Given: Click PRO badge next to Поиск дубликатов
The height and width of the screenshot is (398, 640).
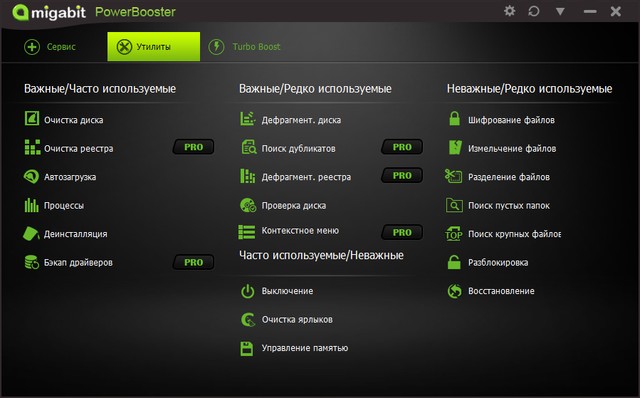Looking at the screenshot, I should click(402, 147).
